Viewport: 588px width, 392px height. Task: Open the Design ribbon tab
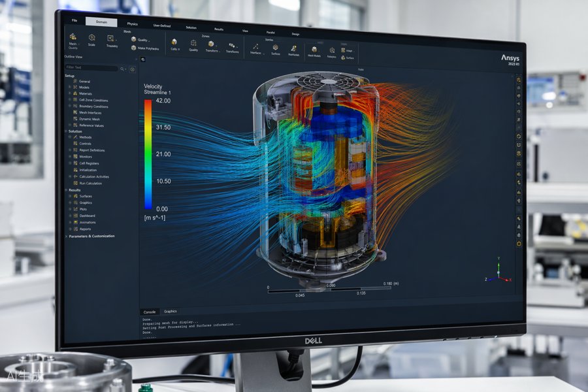click(295, 34)
